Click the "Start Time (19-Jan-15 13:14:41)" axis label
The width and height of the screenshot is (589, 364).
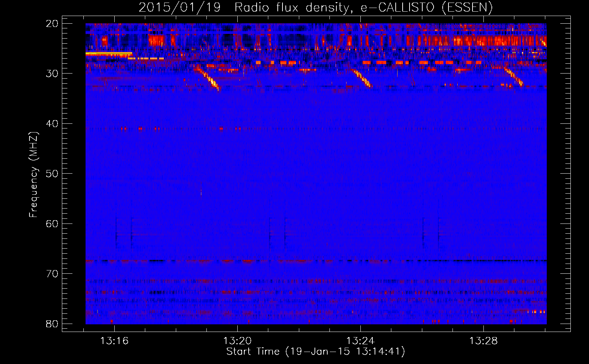pos(316,352)
